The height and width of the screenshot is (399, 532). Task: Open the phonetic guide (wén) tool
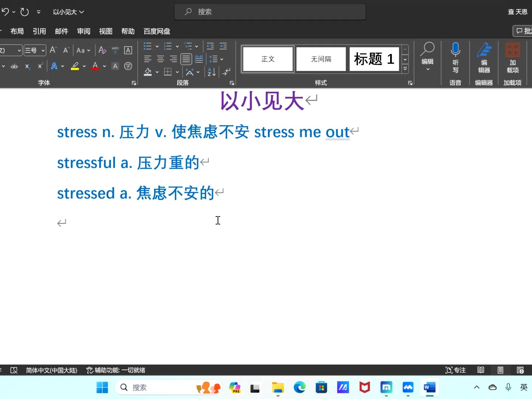coord(115,50)
